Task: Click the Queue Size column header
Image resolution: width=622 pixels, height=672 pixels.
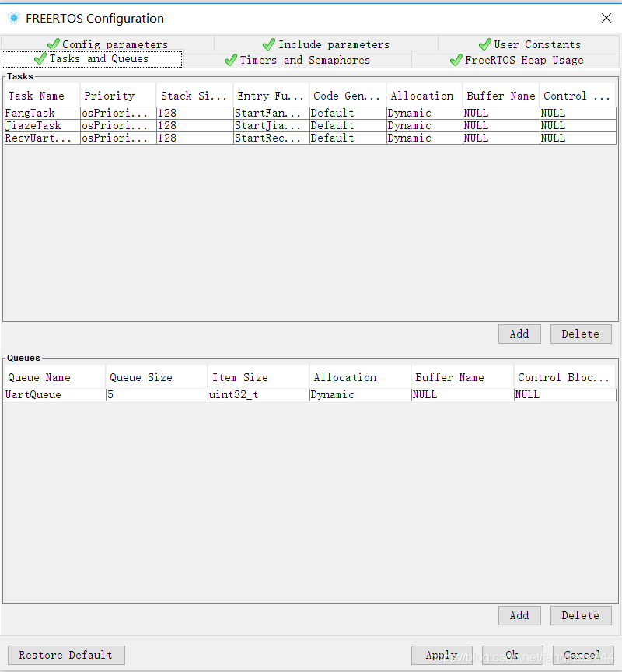Action: click(x=157, y=377)
